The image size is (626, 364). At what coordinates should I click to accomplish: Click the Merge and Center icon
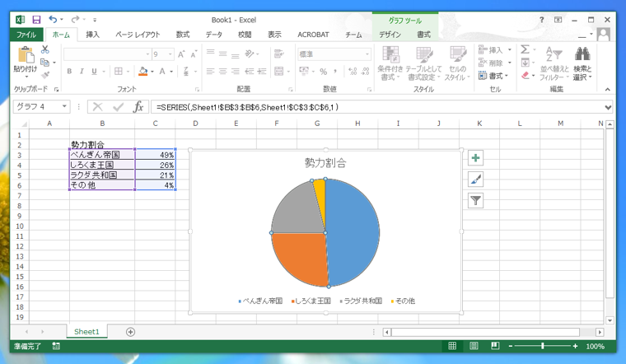tap(278, 71)
